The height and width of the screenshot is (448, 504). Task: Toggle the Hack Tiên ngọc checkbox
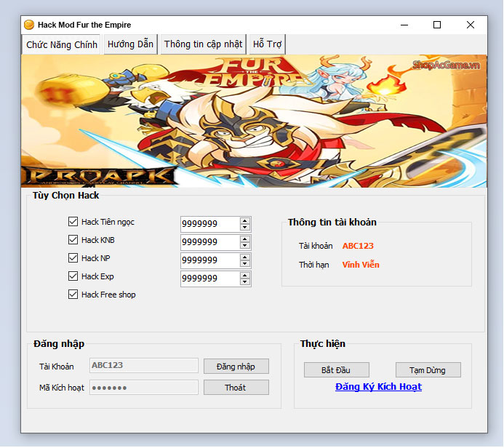pos(73,222)
